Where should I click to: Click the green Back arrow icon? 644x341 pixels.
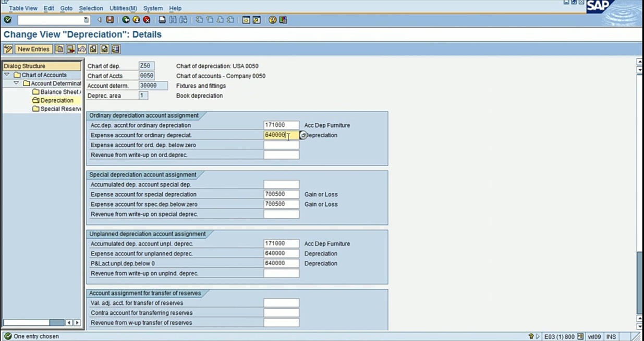126,20
